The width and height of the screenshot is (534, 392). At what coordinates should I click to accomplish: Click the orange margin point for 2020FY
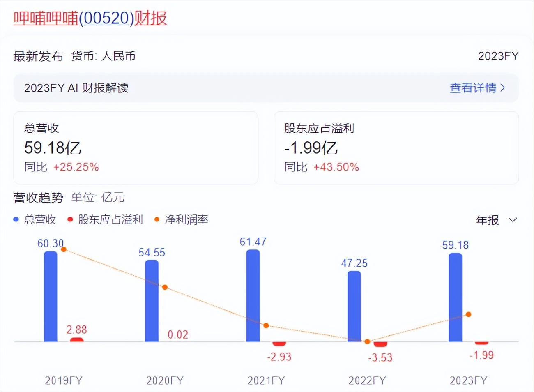coord(165,287)
